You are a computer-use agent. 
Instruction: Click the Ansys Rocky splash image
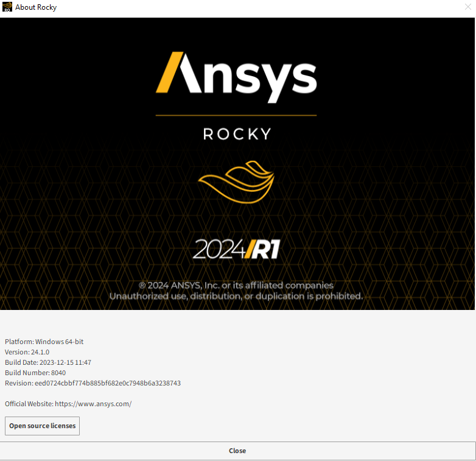(237, 164)
